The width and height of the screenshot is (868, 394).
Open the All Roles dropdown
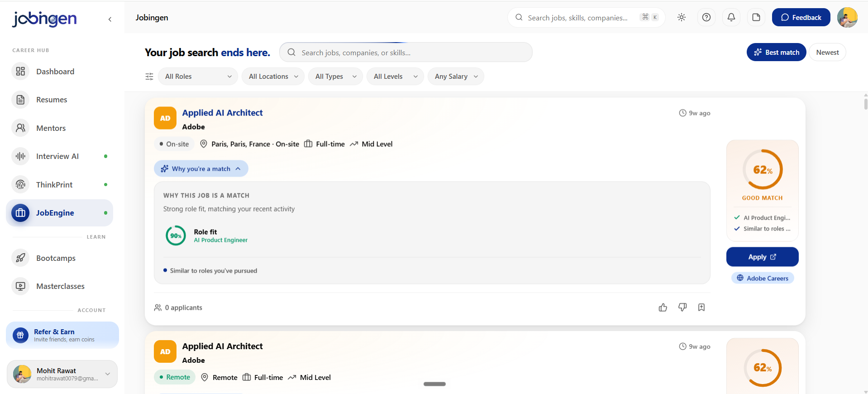[198, 77]
